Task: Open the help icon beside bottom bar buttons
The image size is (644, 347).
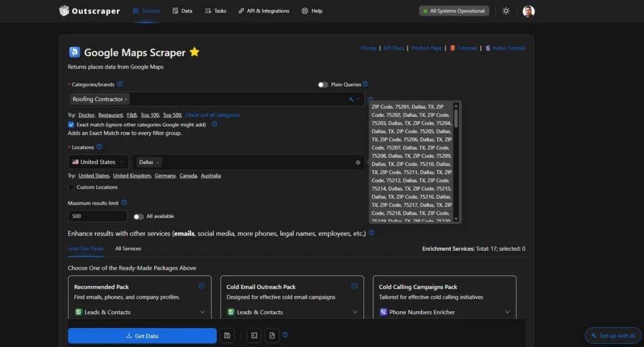Action: coord(285,334)
